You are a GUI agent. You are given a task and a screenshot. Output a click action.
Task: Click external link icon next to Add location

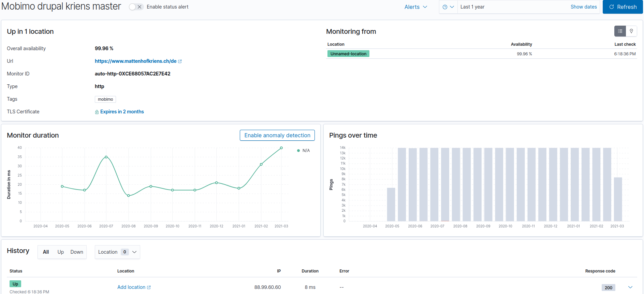149,288
